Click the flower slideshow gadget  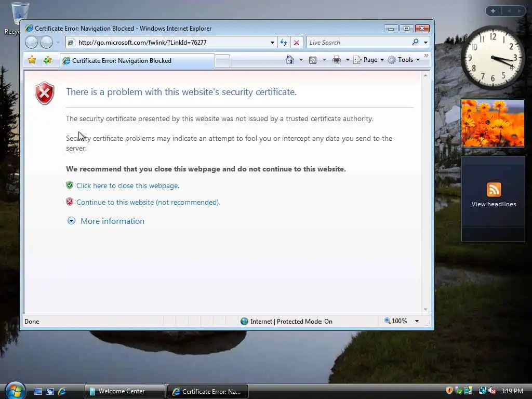(493, 123)
